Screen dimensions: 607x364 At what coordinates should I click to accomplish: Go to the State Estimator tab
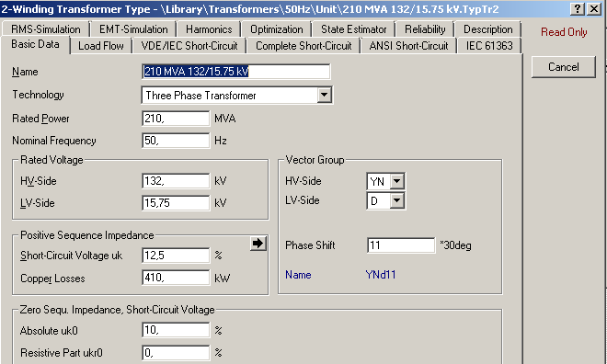(x=353, y=29)
